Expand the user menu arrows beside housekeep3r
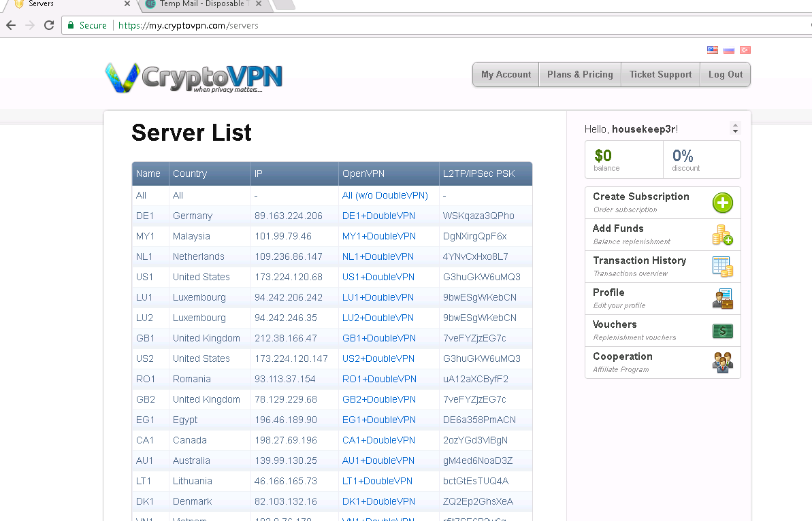Image resolution: width=812 pixels, height=521 pixels. (x=734, y=129)
